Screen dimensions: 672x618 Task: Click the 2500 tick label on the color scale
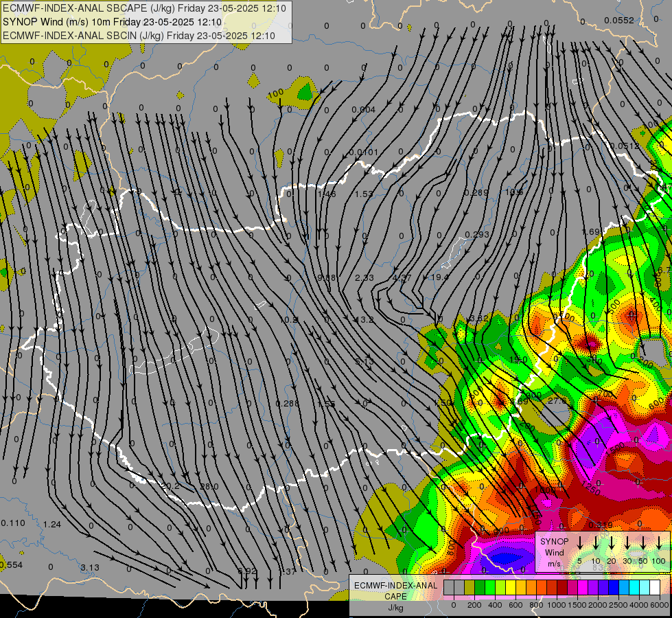coord(618,605)
